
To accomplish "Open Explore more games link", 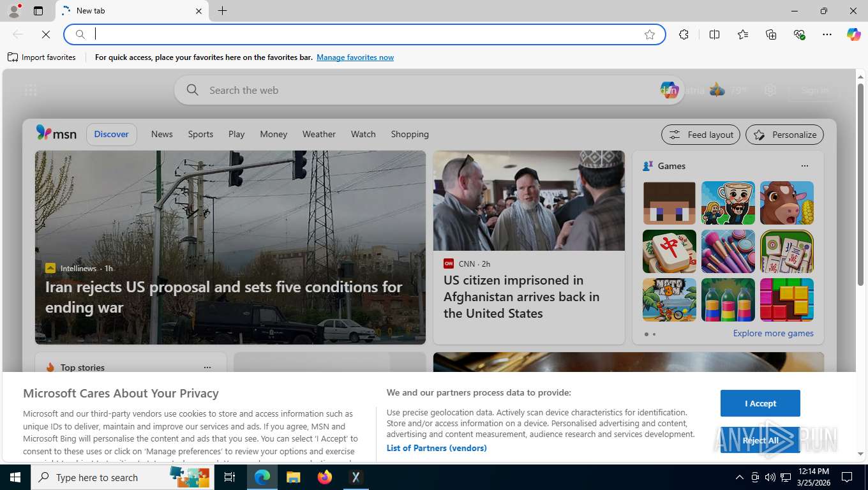I will coord(773,333).
